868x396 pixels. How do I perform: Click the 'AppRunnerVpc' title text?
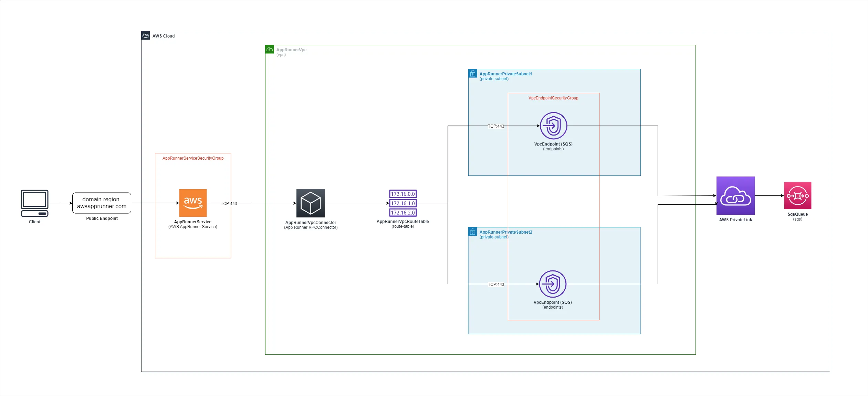(291, 50)
